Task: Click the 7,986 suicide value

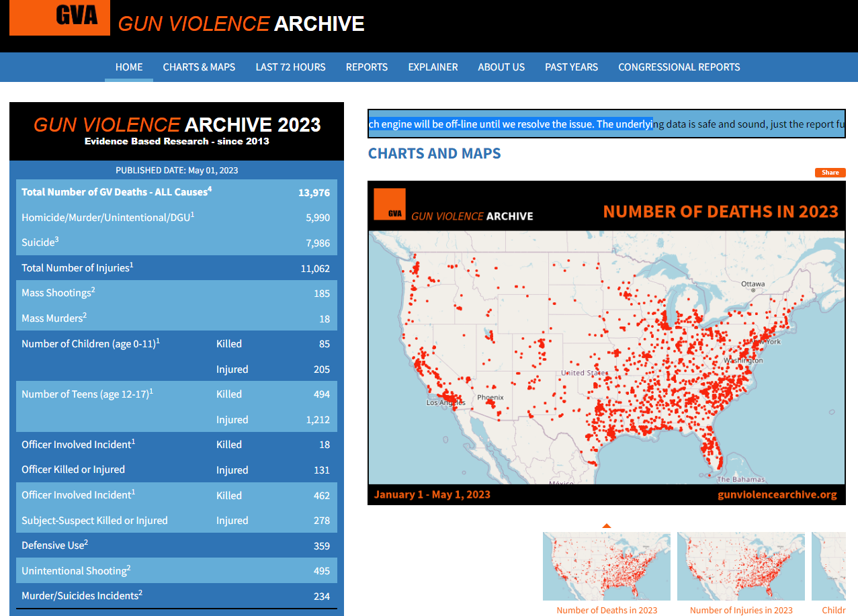Action: (x=318, y=243)
